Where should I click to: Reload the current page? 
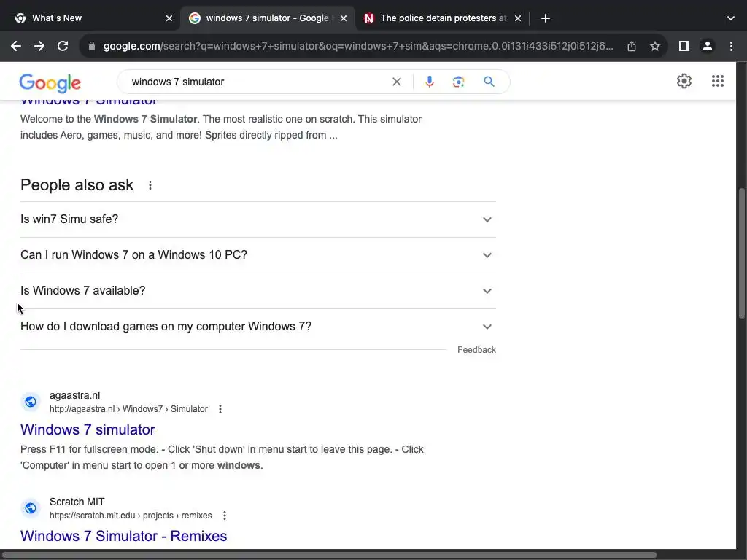[x=63, y=46]
